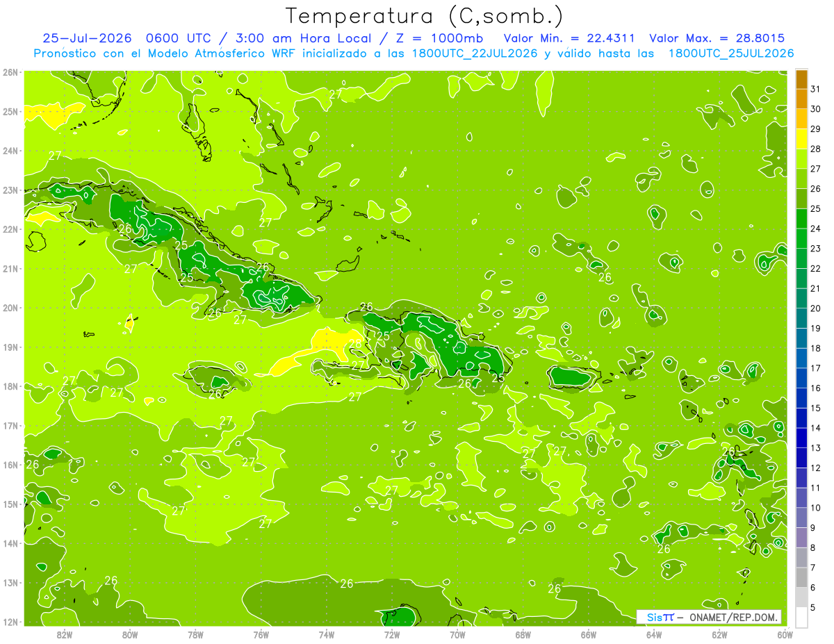Click the '18N' latitude axis label

10,386
